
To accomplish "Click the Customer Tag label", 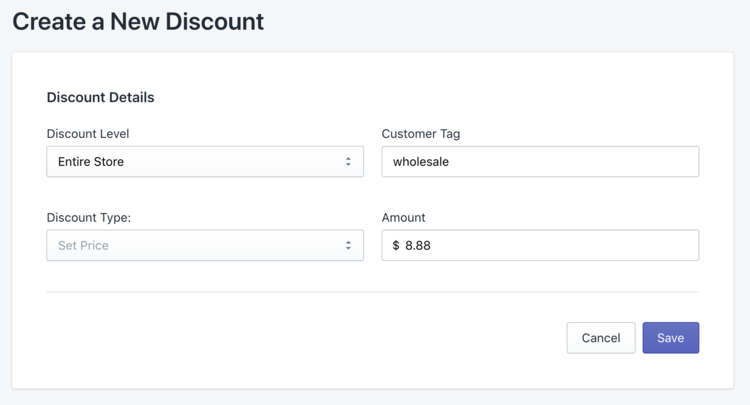I will pyautogui.click(x=421, y=134).
